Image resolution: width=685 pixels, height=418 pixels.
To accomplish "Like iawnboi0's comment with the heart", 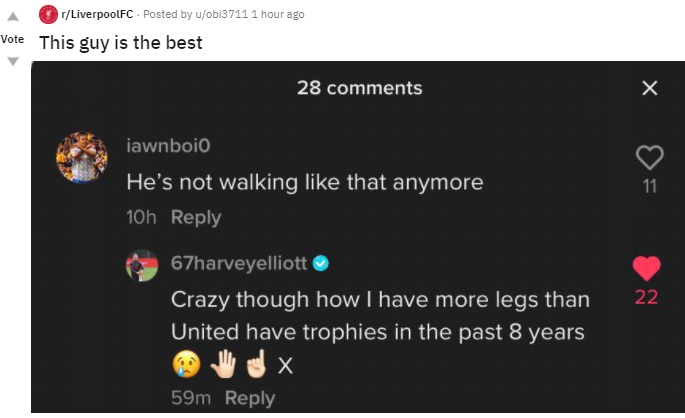I will click(x=650, y=157).
